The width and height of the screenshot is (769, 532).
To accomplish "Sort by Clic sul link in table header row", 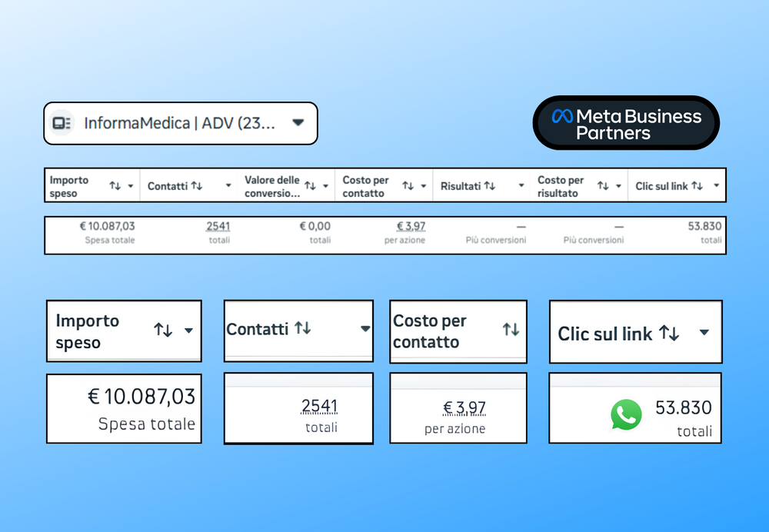I will (697, 185).
